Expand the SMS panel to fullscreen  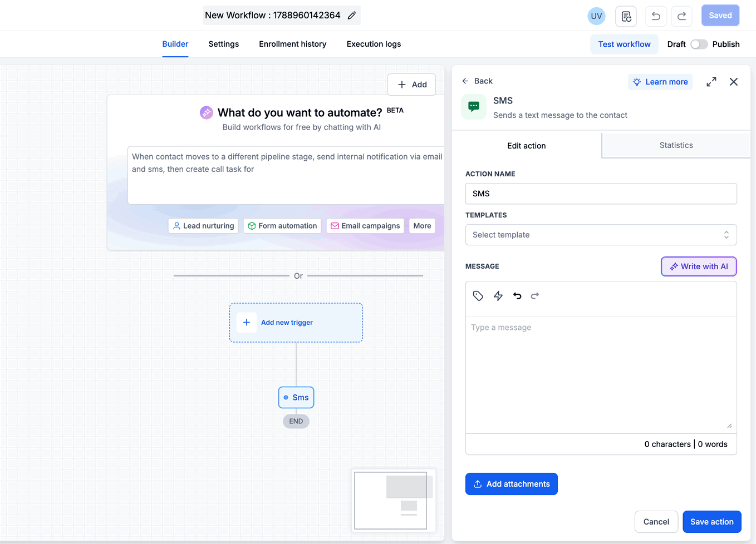pyautogui.click(x=711, y=82)
